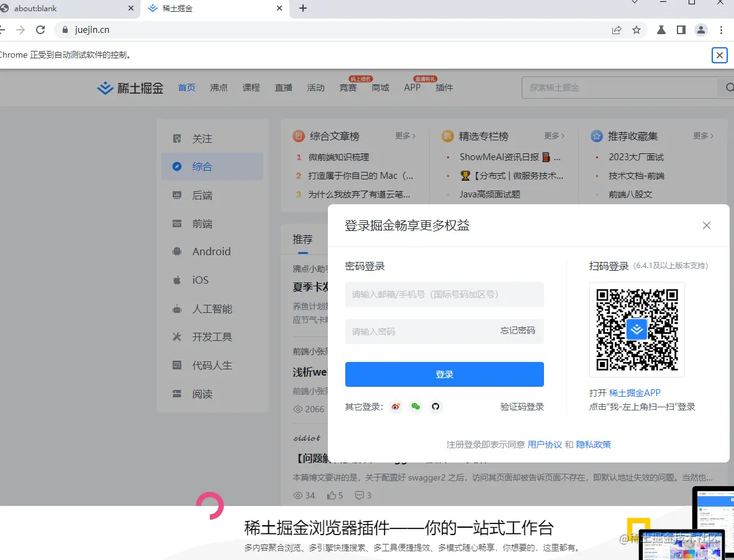Image resolution: width=734 pixels, height=560 pixels.
Task: Click the 综合 compass icon in the sidebar
Action: (177, 166)
